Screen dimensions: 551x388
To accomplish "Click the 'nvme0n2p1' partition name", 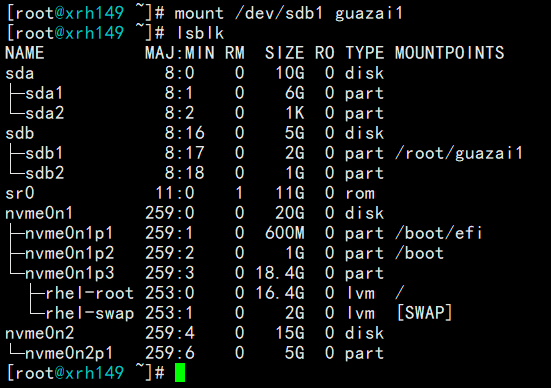I will pos(69,353).
